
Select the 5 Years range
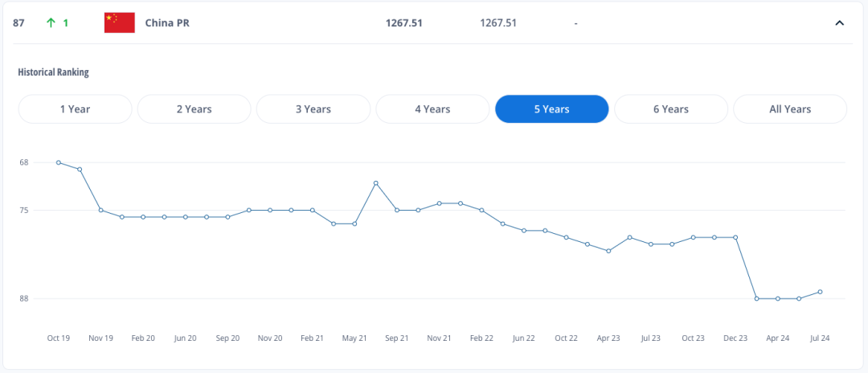pyautogui.click(x=552, y=109)
